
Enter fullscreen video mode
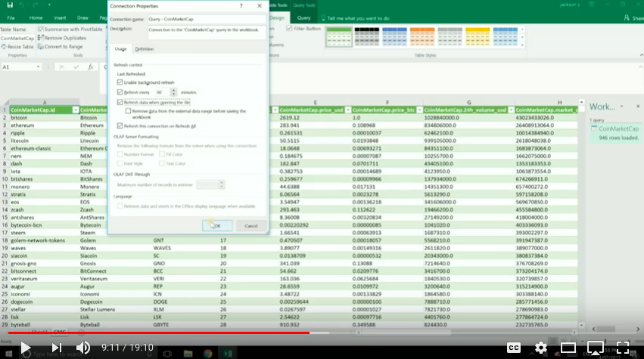click(623, 348)
